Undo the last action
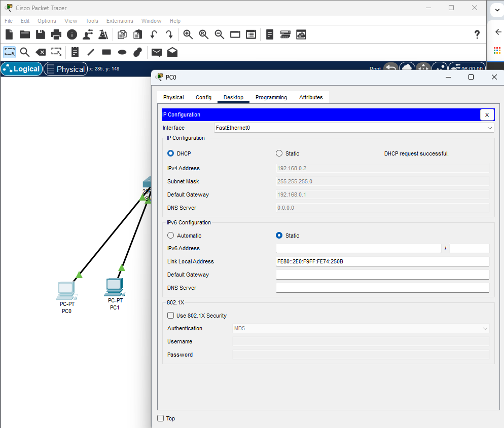The image size is (504, 428). (154, 34)
